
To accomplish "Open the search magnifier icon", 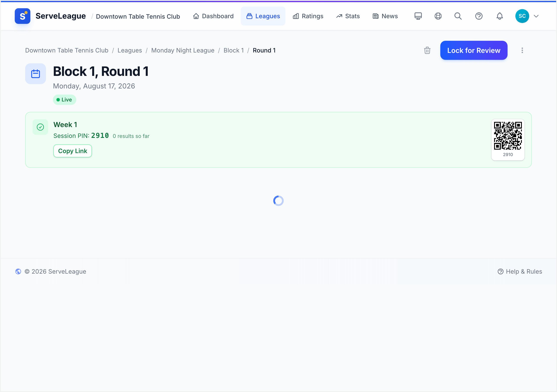I will pos(458,16).
